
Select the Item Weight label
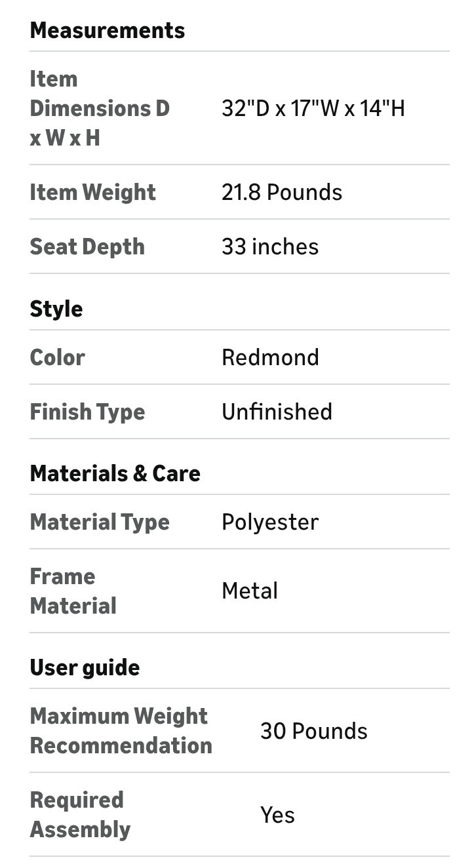click(92, 192)
